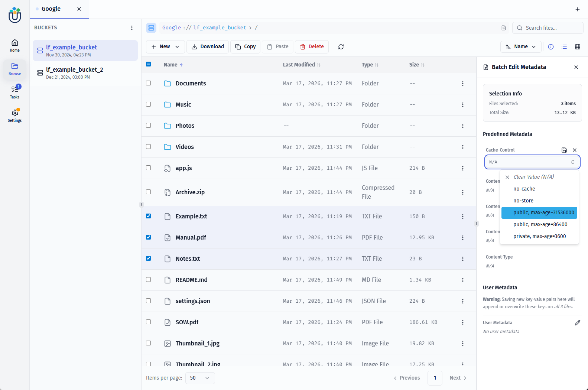Choose public, max-age=31536000 option
This screenshot has height=390, width=588.
tap(539, 212)
